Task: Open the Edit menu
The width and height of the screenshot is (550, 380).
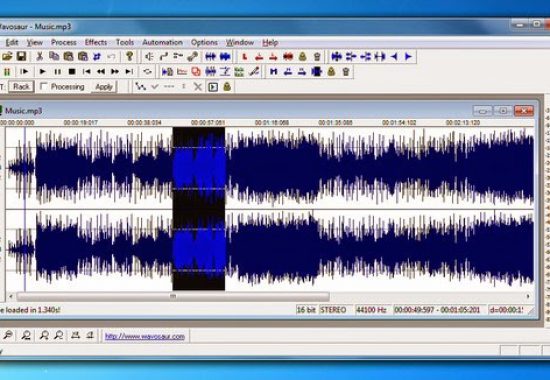Action: coord(12,42)
